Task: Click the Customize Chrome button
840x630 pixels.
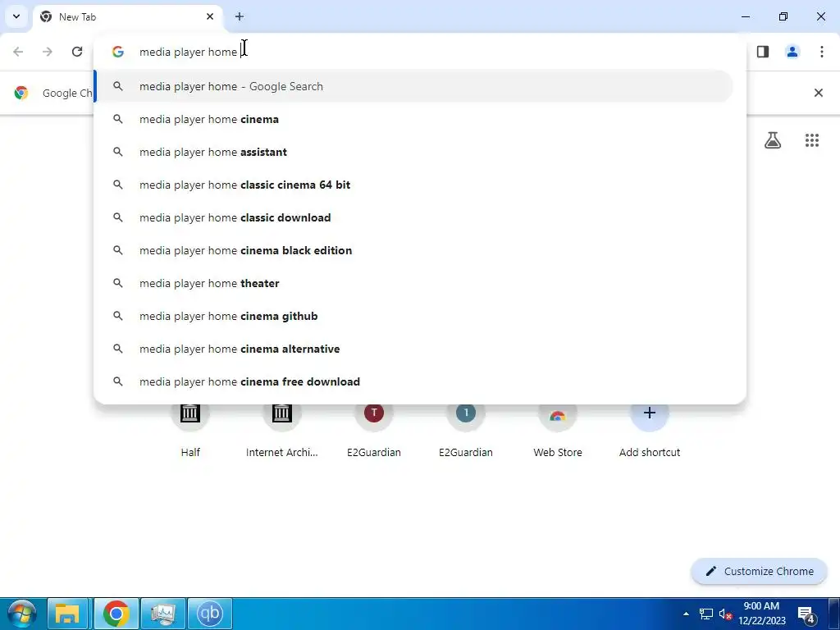Action: click(x=759, y=571)
